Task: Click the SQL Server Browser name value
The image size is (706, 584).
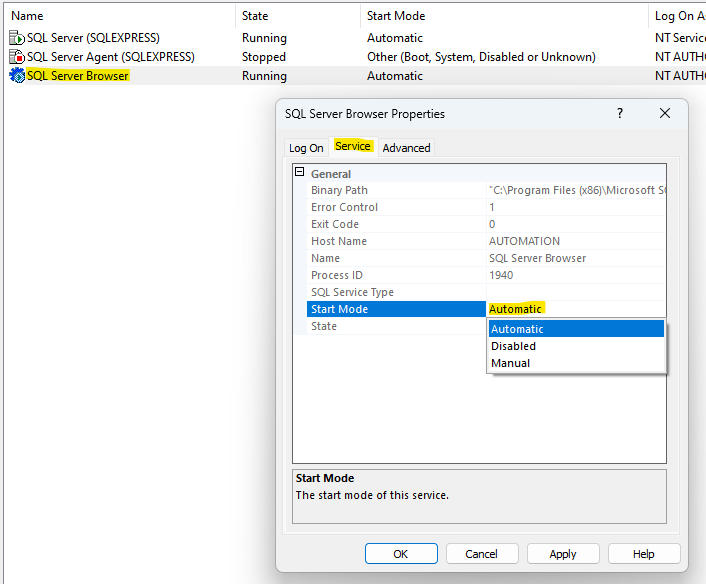Action: click(x=538, y=258)
